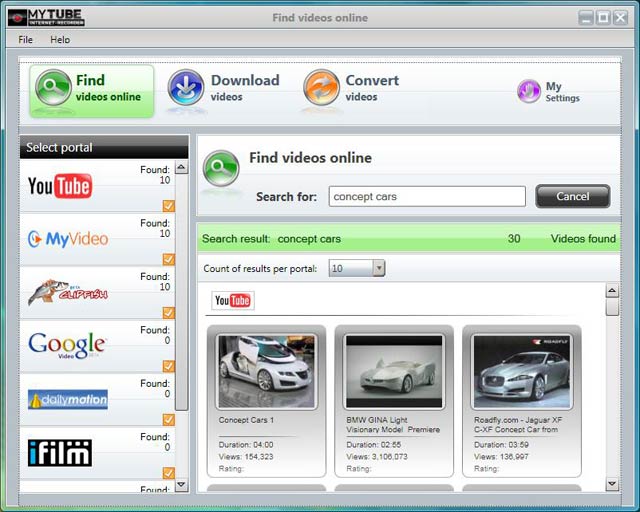Toggle the iFilm portal checkbox

point(169,473)
